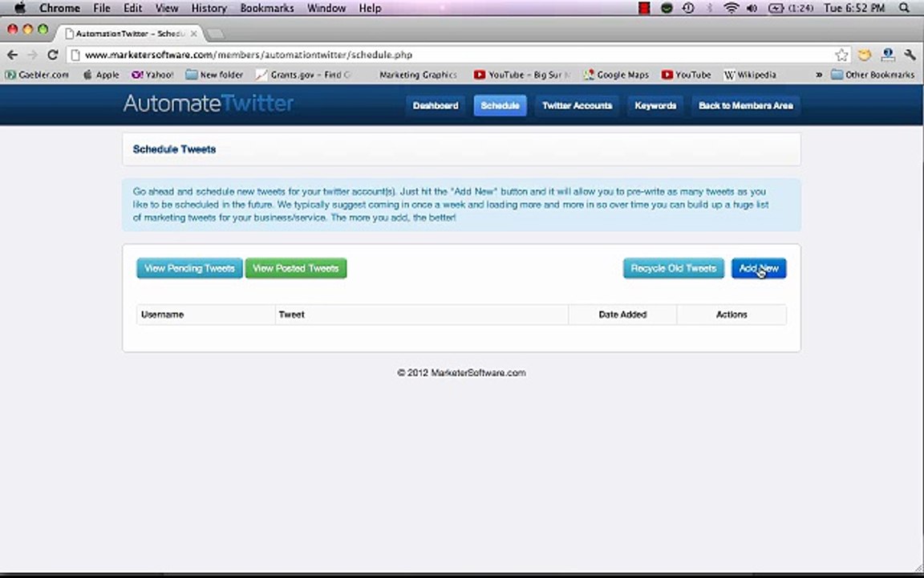Viewport: 924px width, 578px height.
Task: Close the AutomationTwitter browser tab
Action: click(x=193, y=34)
